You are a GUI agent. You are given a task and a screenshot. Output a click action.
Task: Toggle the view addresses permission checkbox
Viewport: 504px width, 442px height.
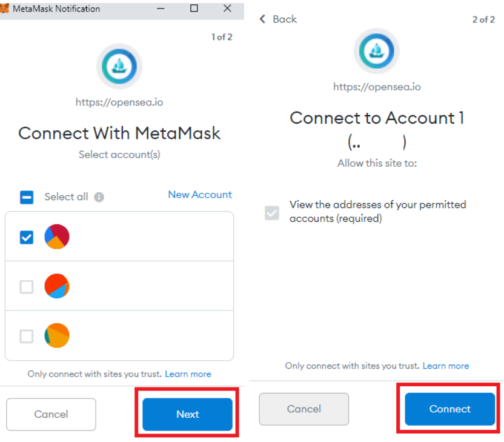(x=272, y=212)
